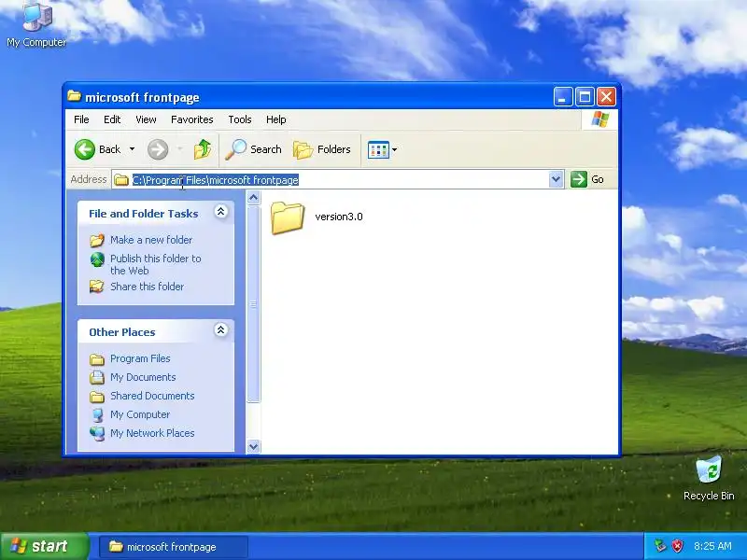Click the task pane scroll up arrow
The image size is (747, 560).
253,197
